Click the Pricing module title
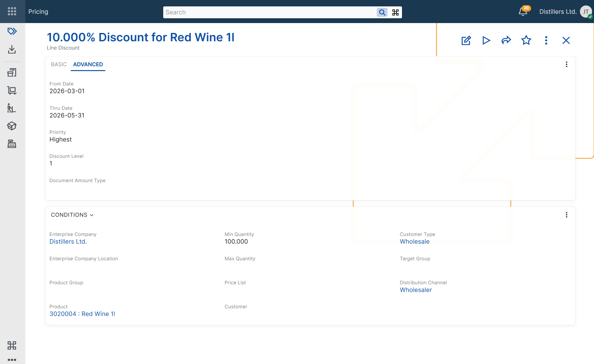Image resolution: width=594 pixels, height=364 pixels. click(x=38, y=12)
